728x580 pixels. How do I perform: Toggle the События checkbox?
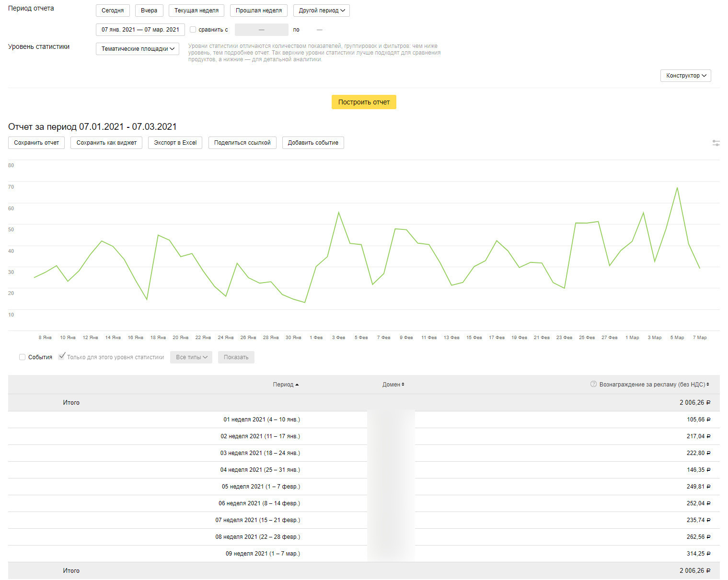(23, 357)
